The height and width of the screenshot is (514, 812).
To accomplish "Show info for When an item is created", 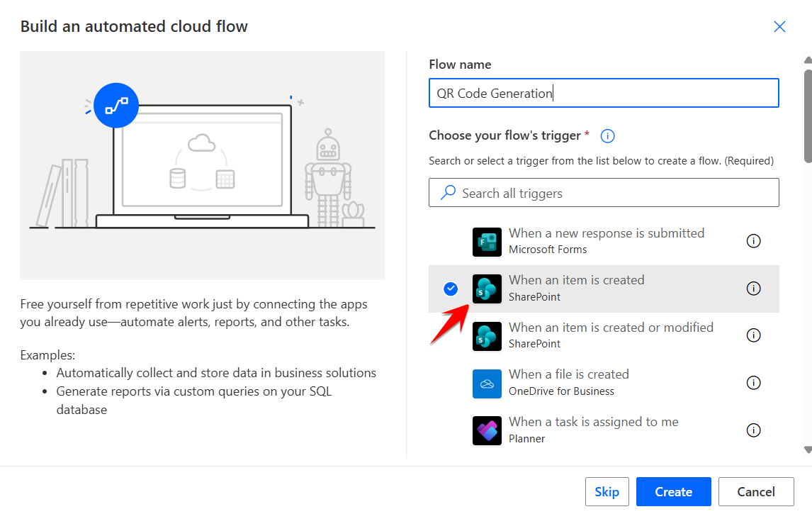I will [754, 289].
